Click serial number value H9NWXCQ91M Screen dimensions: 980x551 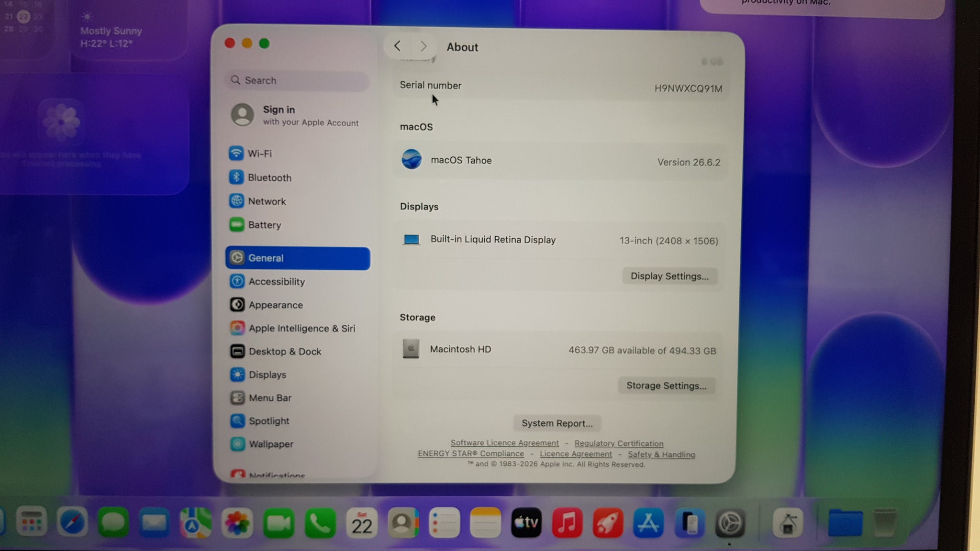tap(688, 88)
